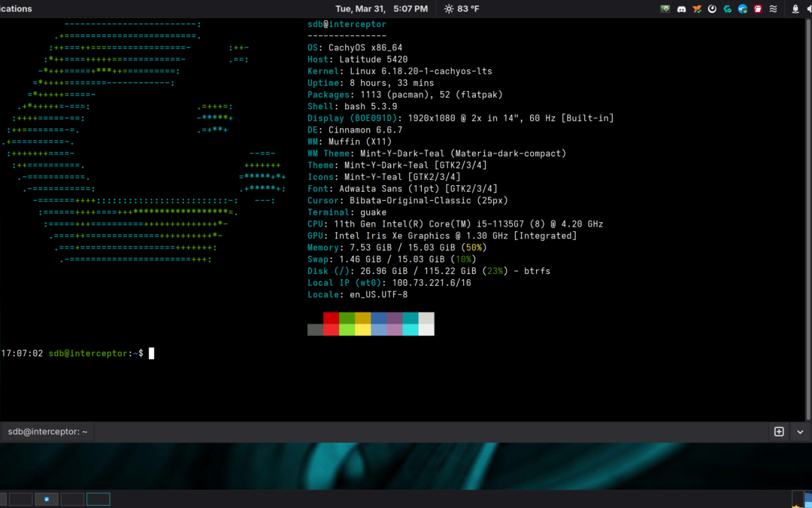
Task: Expand the Guake tab list dropdown
Action: [x=800, y=432]
